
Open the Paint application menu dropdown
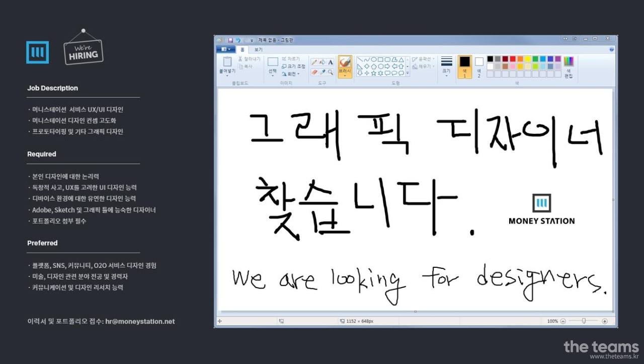pos(227,49)
